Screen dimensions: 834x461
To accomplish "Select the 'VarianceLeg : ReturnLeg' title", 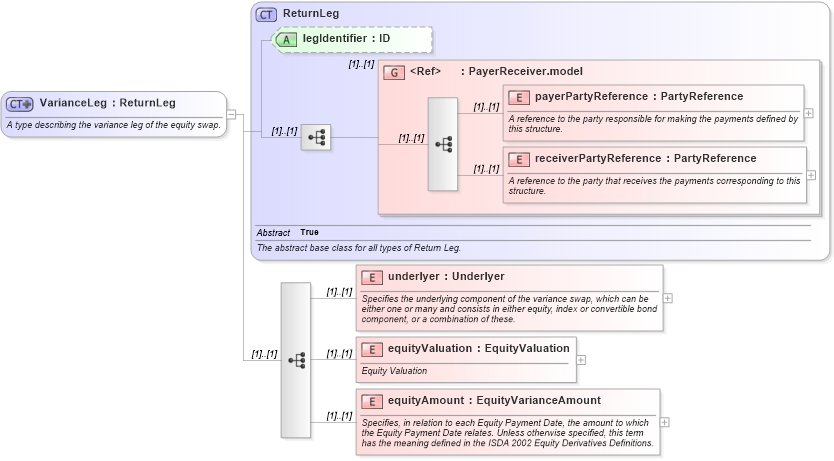I will click(x=107, y=103).
